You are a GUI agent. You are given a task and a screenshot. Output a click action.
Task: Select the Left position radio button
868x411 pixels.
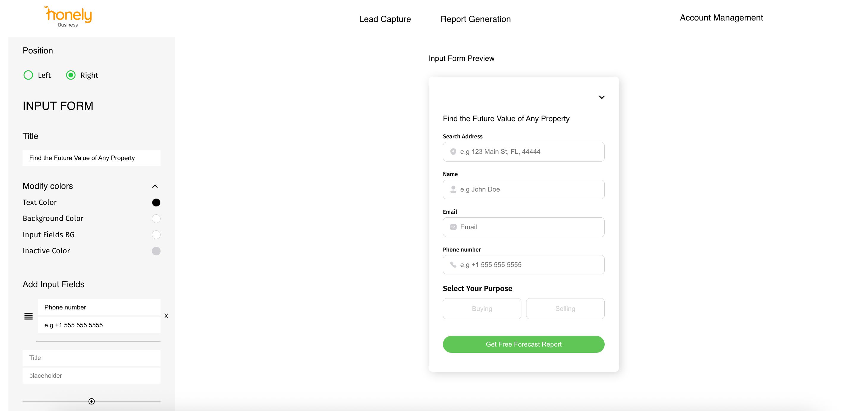pos(28,75)
